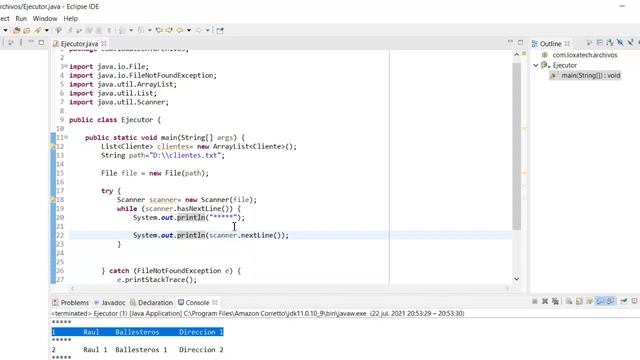Click the New Java Package toolbar icon
Image resolution: width=640 pixels, height=360 pixels.
[16, 30]
